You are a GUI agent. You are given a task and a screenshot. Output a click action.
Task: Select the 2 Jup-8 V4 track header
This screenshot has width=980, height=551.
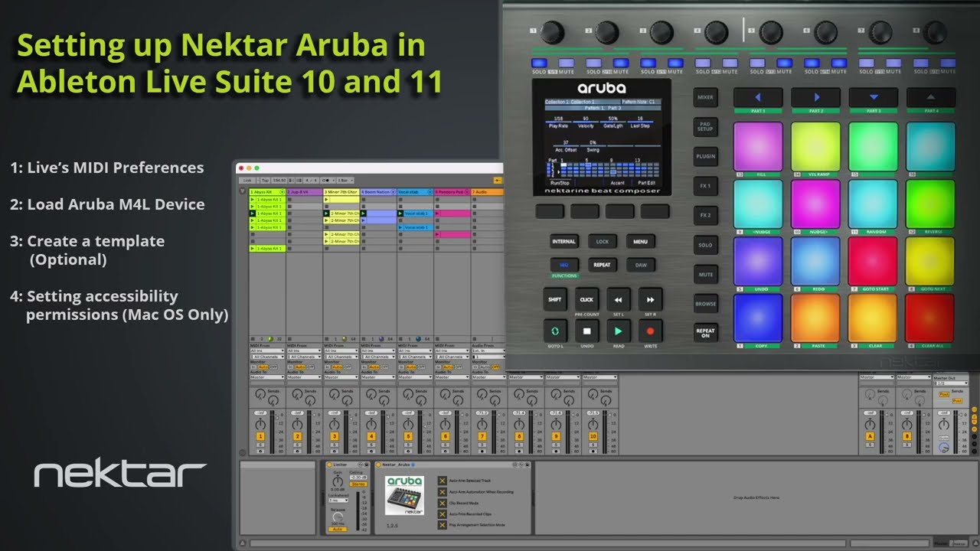pos(304,192)
